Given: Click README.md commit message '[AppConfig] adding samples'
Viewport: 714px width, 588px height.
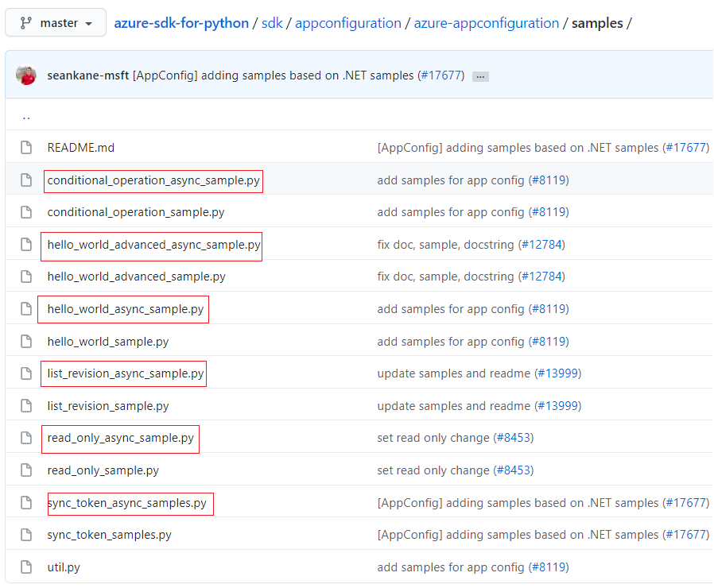Looking at the screenshot, I should tap(518, 148).
